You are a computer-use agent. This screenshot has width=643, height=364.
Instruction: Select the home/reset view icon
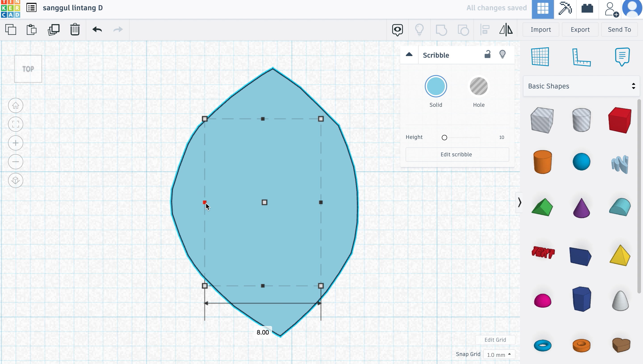point(15,105)
